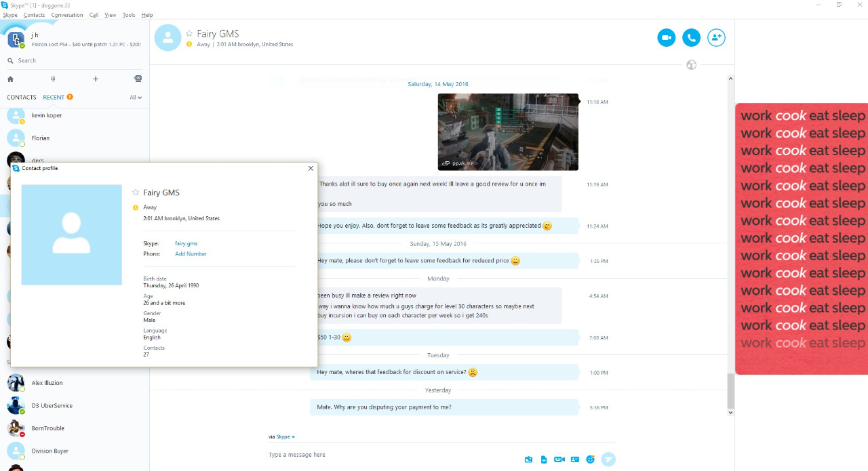868x471 pixels.
Task: Click the video message icon
Action: pos(559,459)
